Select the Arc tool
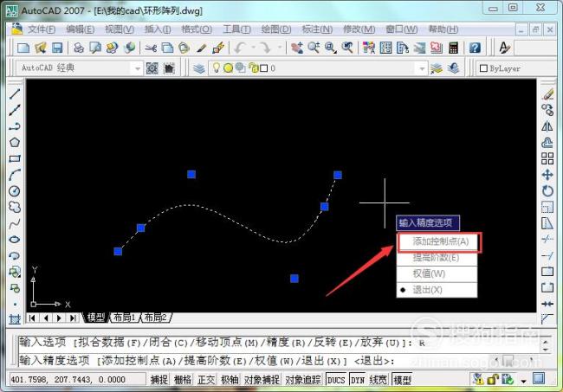The height and width of the screenshot is (392, 563). click(x=15, y=175)
